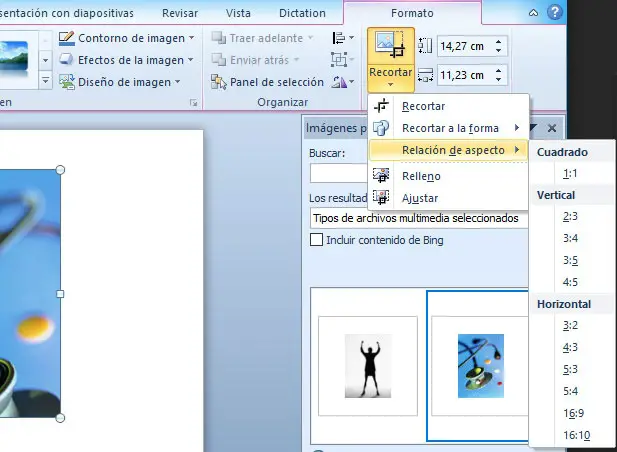Decrease the image height with down spinner
Image resolution: width=617 pixels, height=452 pixels.
click(x=499, y=50)
